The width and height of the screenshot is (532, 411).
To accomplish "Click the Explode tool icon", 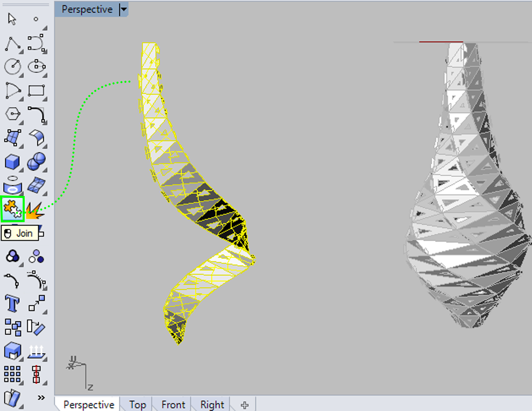I will (x=35, y=211).
